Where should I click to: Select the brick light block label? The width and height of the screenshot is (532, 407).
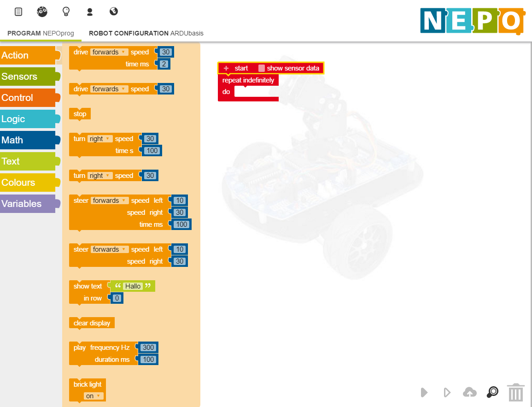(87, 384)
